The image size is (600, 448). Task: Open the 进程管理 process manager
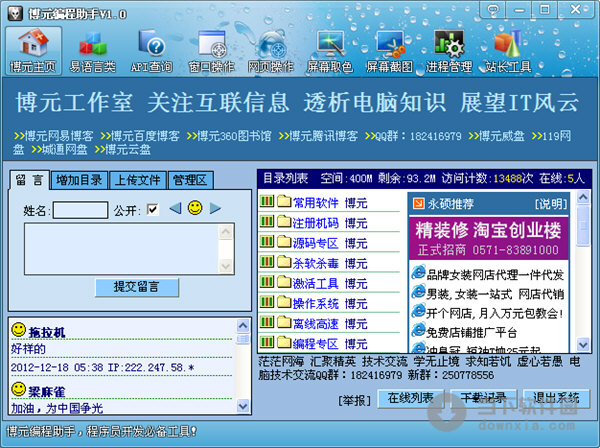coord(449,51)
